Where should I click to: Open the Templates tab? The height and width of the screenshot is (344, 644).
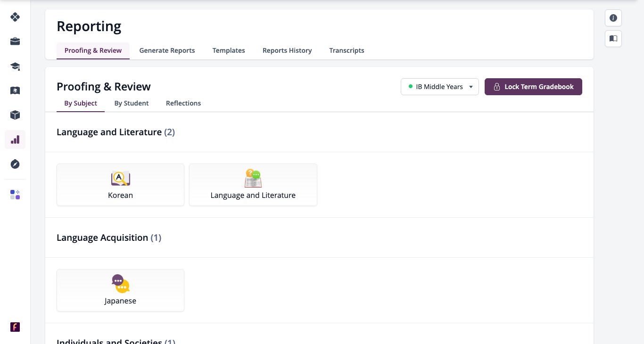coord(229,50)
